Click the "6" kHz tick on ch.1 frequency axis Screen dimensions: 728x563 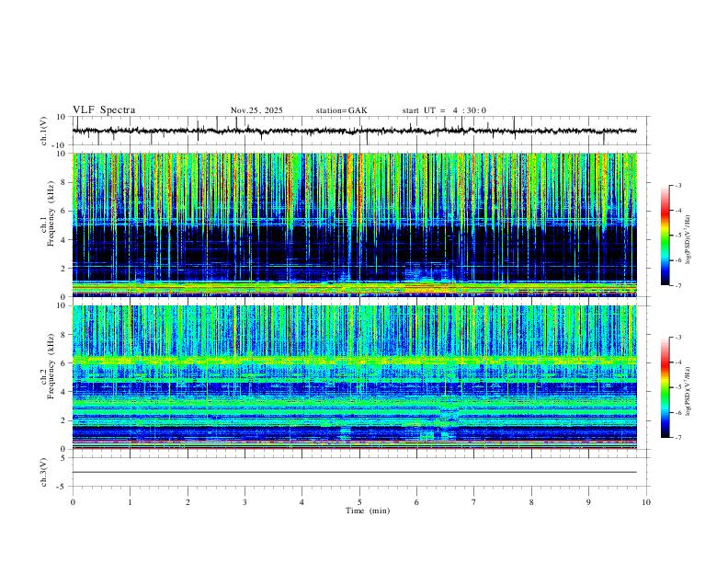(x=64, y=211)
